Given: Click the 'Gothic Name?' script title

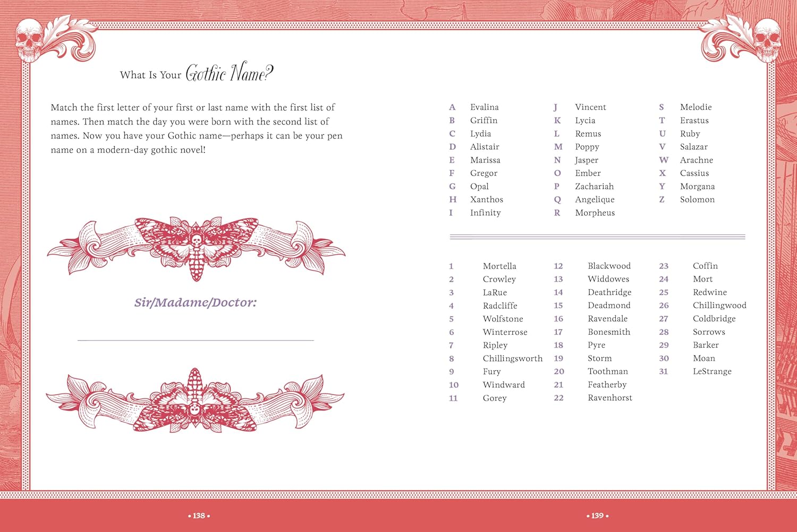Looking at the screenshot, I should [x=229, y=73].
